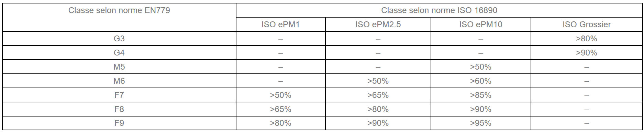The image size is (644, 132).
Task: Select the ISO ePM2.5 column header
Action: click(378, 24)
